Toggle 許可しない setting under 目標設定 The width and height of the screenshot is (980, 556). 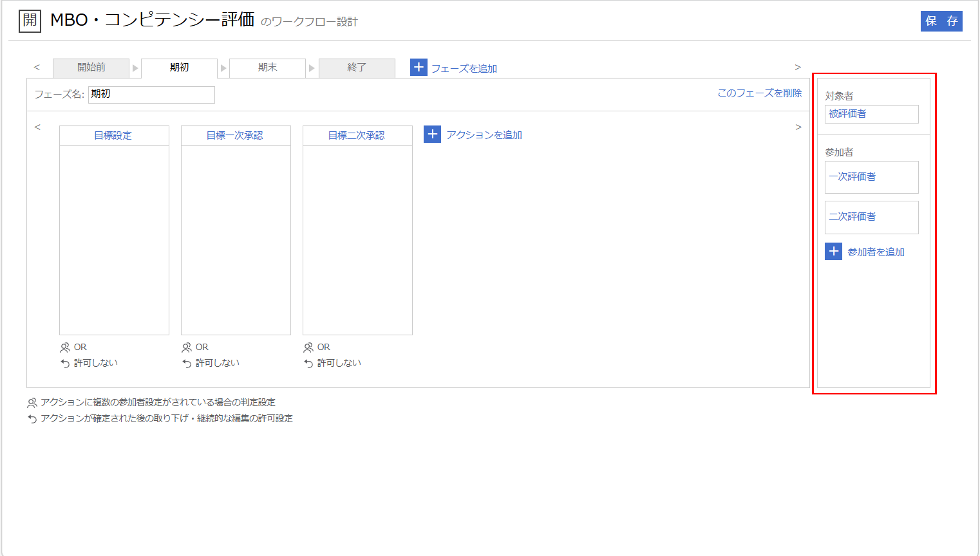coord(96,363)
